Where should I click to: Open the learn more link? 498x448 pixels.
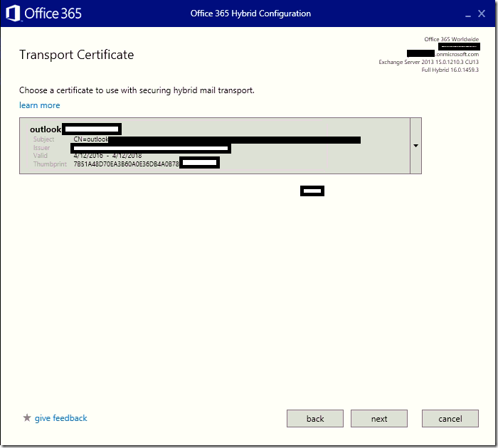click(x=40, y=105)
